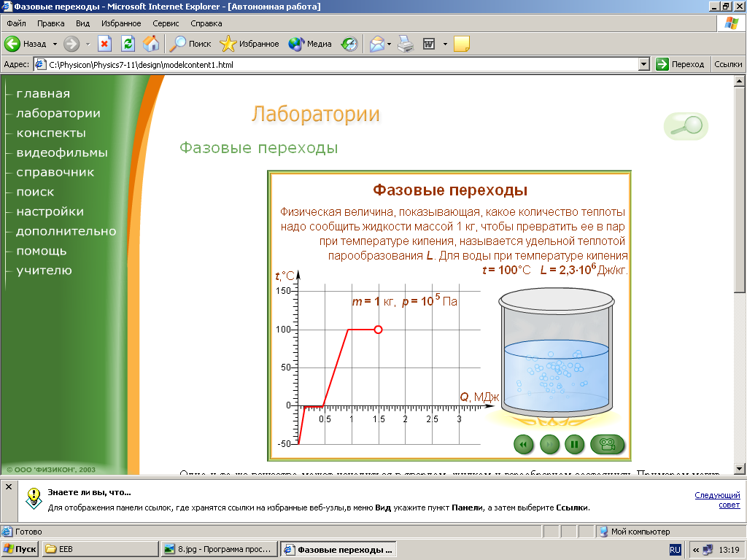Click the Back (Назад) arrow icon

click(12, 44)
